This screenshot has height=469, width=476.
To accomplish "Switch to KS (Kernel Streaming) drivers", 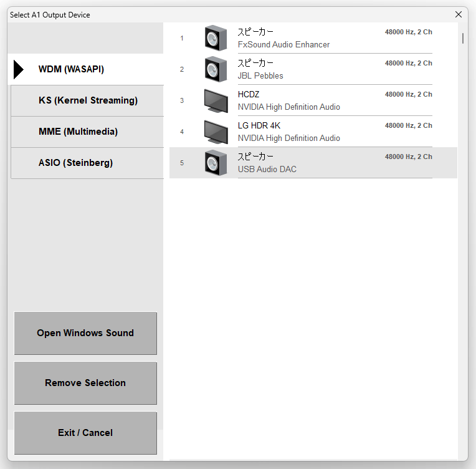I will point(87,100).
